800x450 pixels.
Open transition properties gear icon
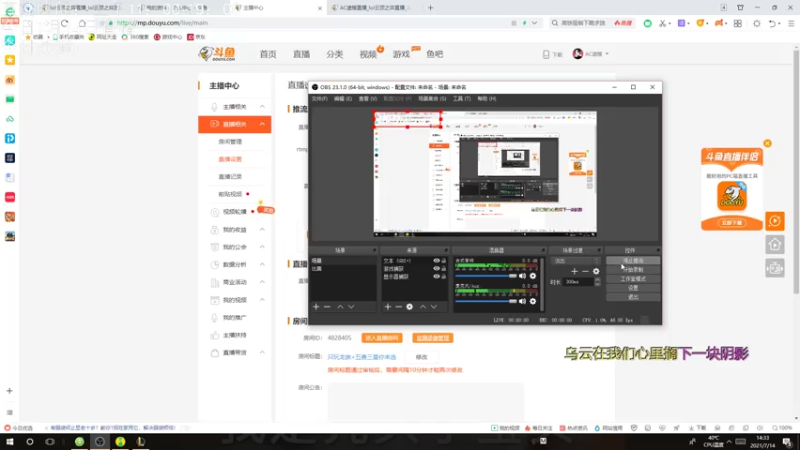pyautogui.click(x=596, y=271)
